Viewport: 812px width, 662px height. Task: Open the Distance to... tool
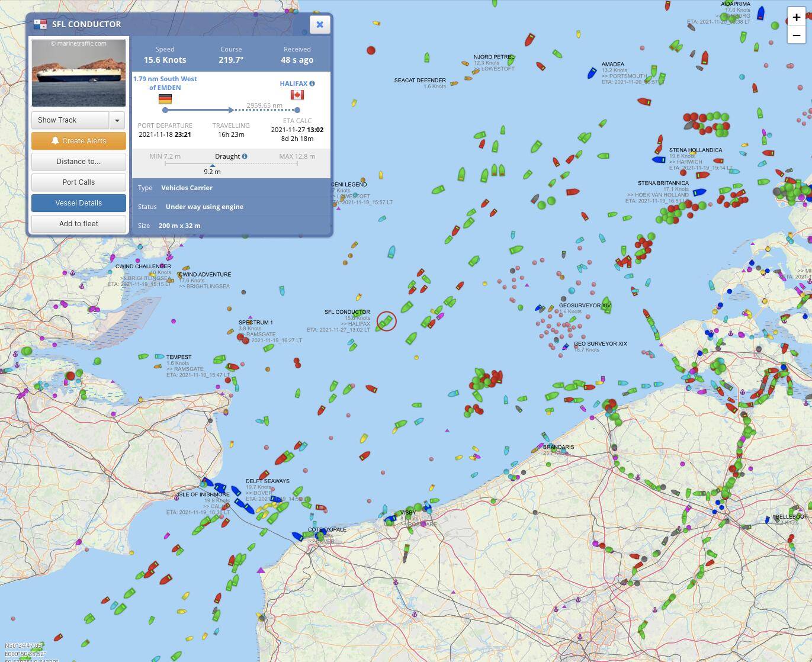[79, 162]
